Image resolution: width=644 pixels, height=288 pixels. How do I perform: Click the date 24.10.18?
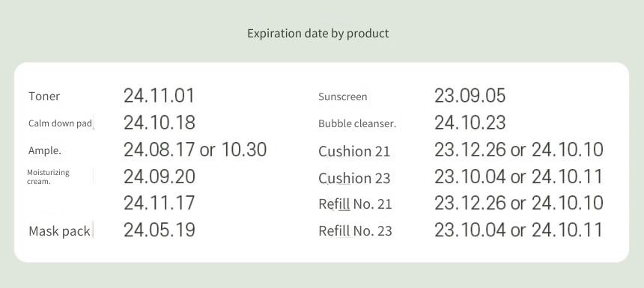[160, 123]
